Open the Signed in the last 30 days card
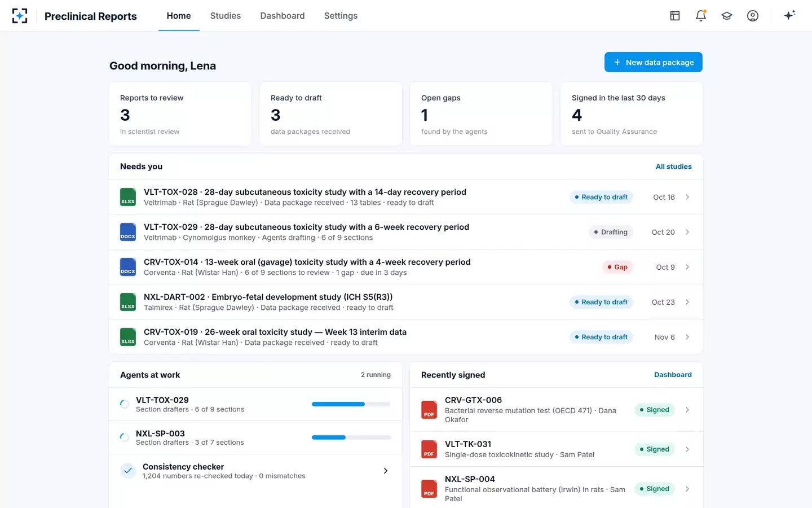The image size is (812, 508). (632, 114)
